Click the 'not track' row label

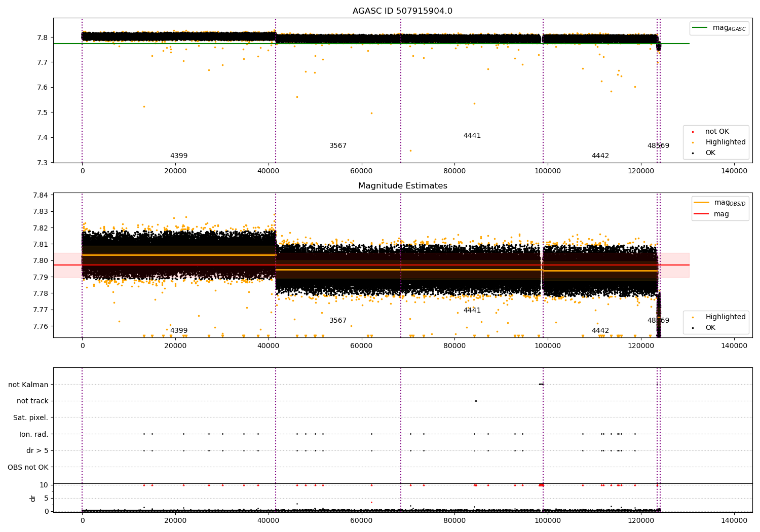pos(32,401)
